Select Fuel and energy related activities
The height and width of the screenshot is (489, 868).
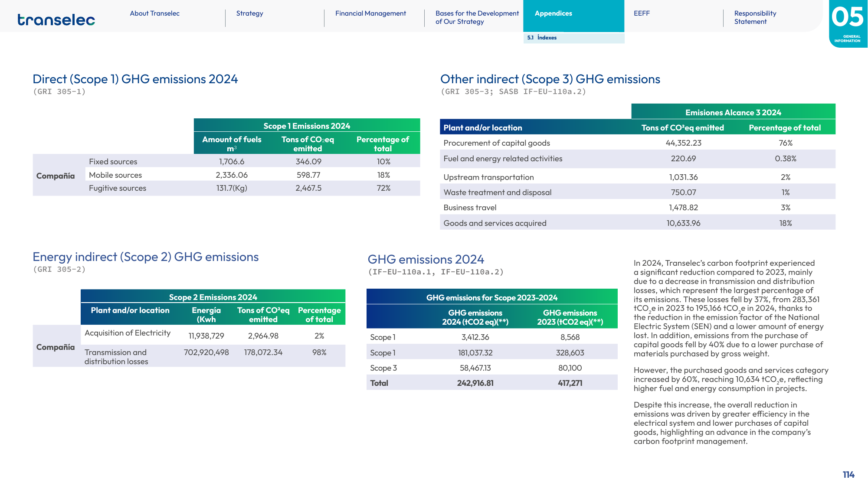[x=638, y=159]
